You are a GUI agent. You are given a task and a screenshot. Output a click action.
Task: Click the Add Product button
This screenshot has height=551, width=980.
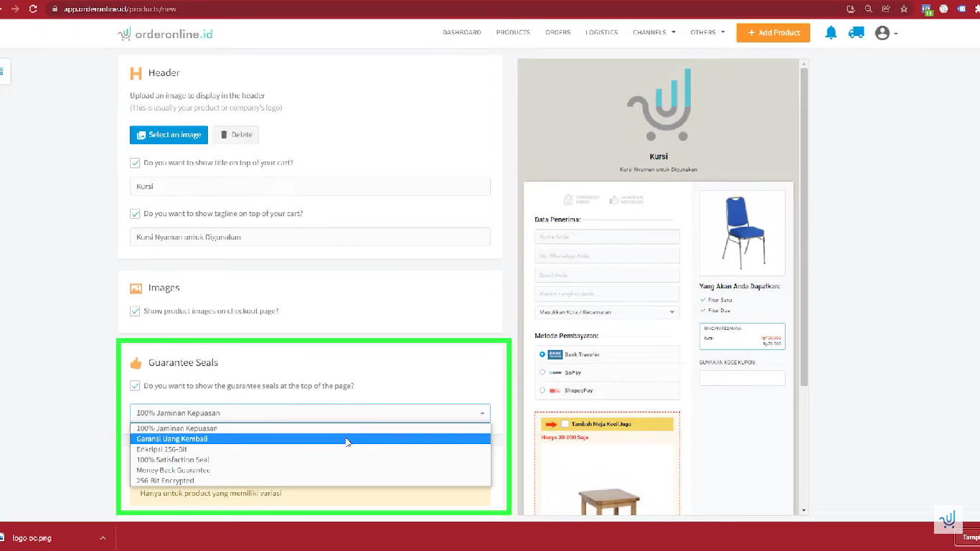773,33
